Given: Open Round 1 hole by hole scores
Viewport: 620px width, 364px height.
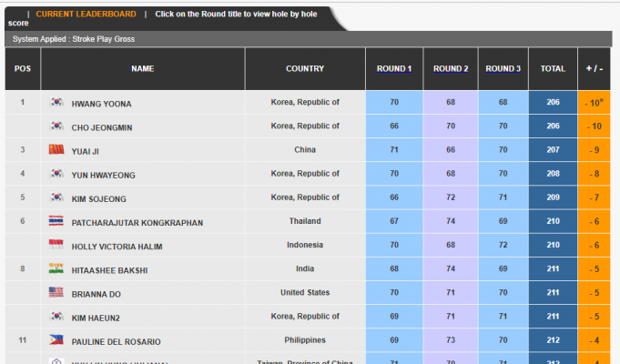Looking at the screenshot, I should pos(394,68).
